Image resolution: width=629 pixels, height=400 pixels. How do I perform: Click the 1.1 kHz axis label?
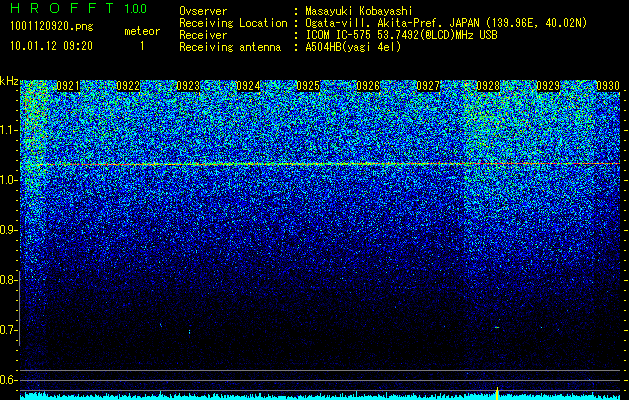8,130
